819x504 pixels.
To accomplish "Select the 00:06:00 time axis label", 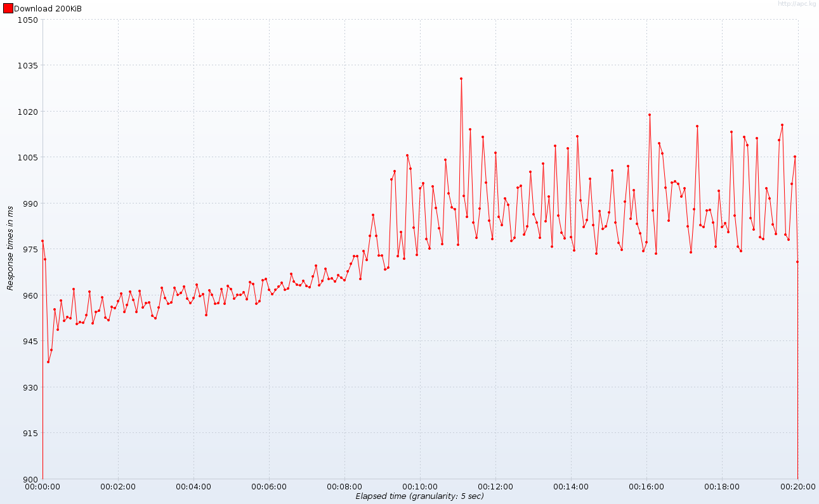I will pyautogui.click(x=269, y=487).
